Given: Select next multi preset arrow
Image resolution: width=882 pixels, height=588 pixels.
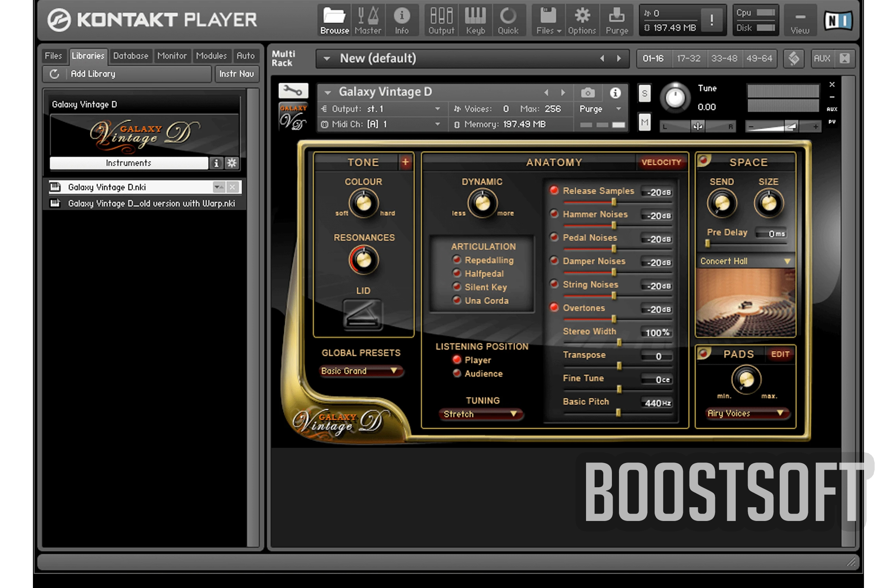Looking at the screenshot, I should [x=619, y=58].
